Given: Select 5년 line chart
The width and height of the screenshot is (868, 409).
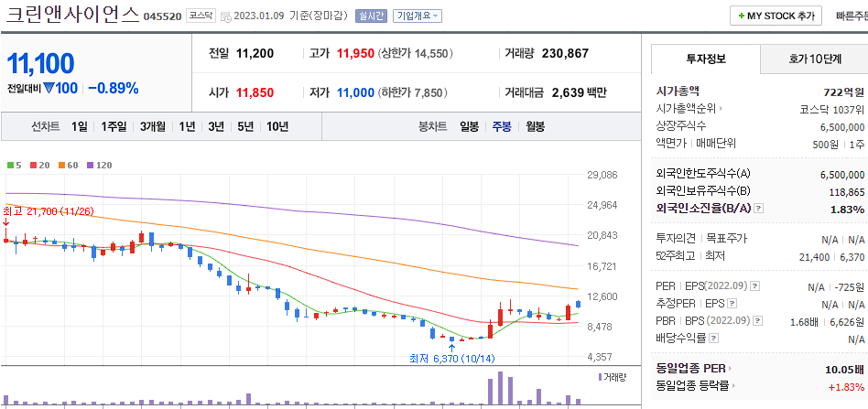Looking at the screenshot, I should coord(245,127).
